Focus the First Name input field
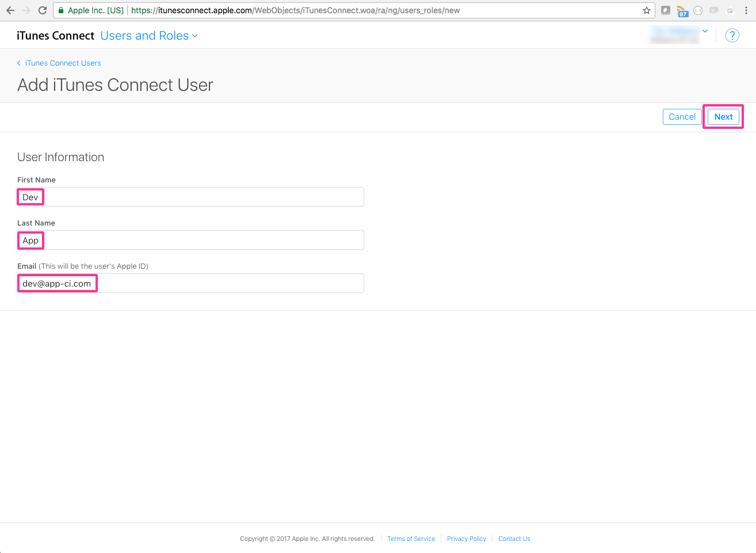 click(190, 197)
